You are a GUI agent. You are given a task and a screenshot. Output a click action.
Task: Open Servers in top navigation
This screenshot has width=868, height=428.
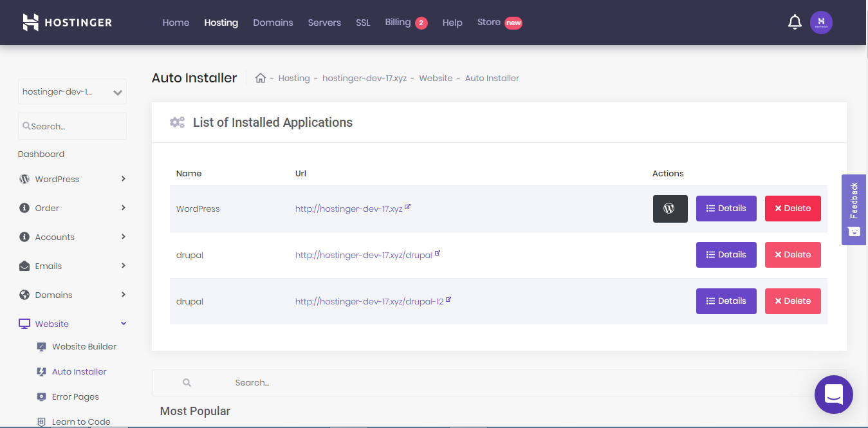coord(324,23)
